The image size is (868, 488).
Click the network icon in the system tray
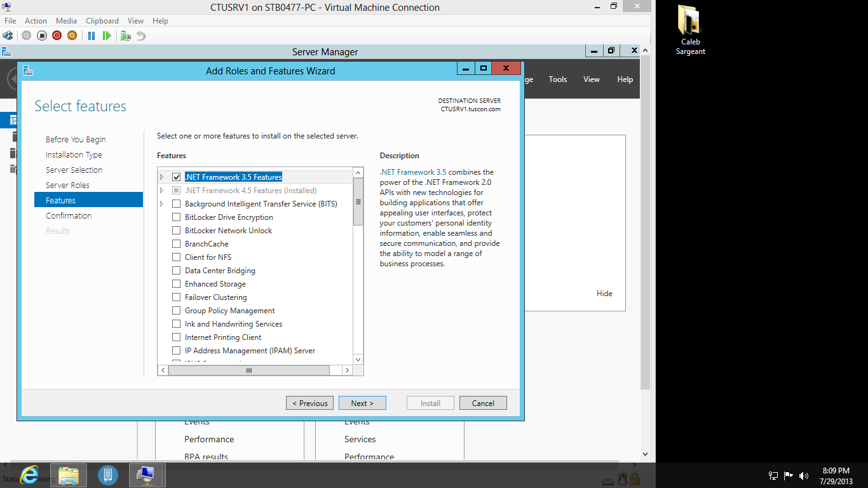pyautogui.click(x=773, y=475)
